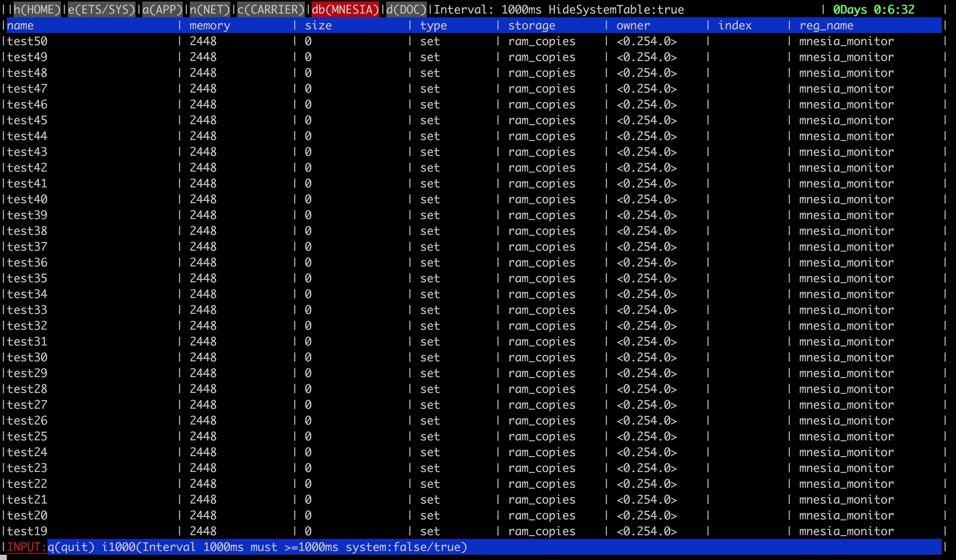Open the n(NET) tab
The image size is (956, 560).
210,9
